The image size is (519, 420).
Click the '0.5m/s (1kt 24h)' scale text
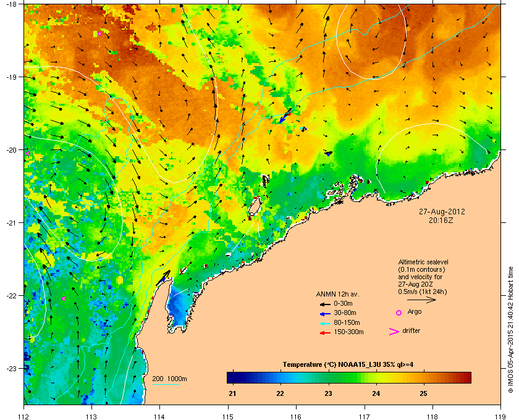pos(423,292)
